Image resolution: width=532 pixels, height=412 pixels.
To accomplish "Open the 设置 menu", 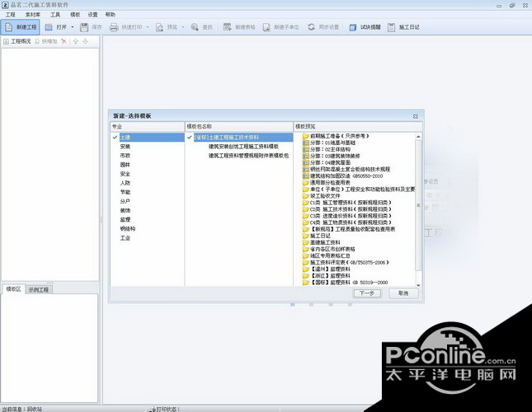I will (92, 15).
